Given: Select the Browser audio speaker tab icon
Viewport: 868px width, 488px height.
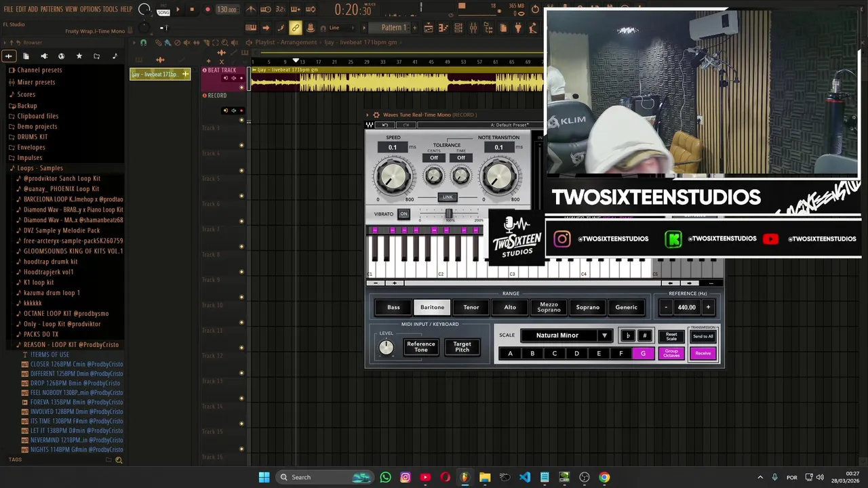Looking at the screenshot, I should click(43, 56).
